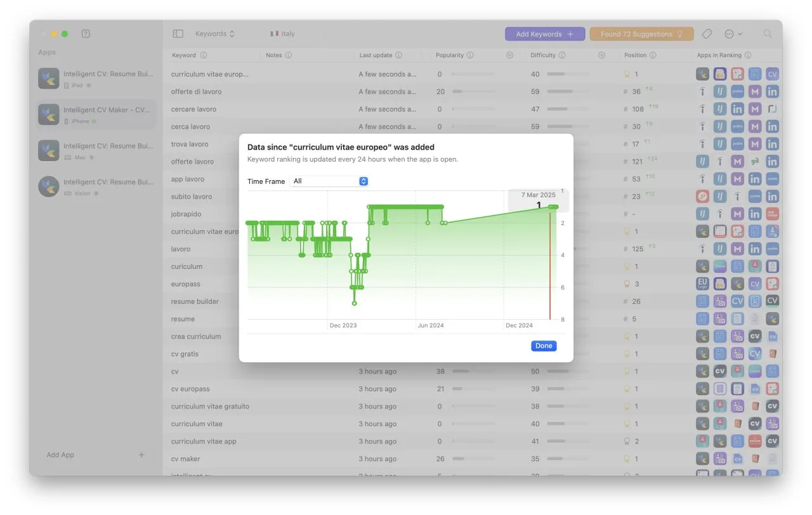Select the Intelligent CV iPad app
The height and width of the screenshot is (515, 812).
(x=96, y=79)
